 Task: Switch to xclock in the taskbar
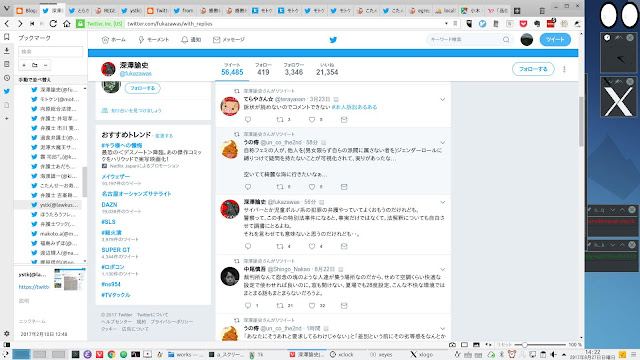(x=342, y=355)
